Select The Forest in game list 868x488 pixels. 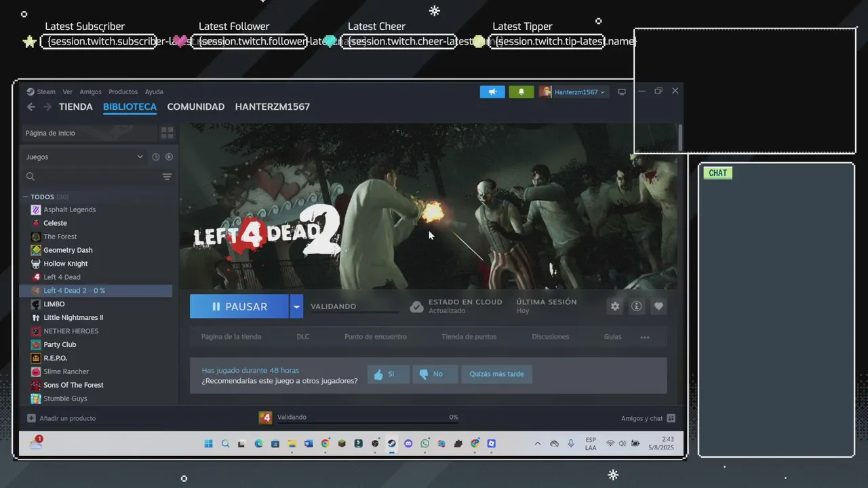pyautogui.click(x=96, y=237)
